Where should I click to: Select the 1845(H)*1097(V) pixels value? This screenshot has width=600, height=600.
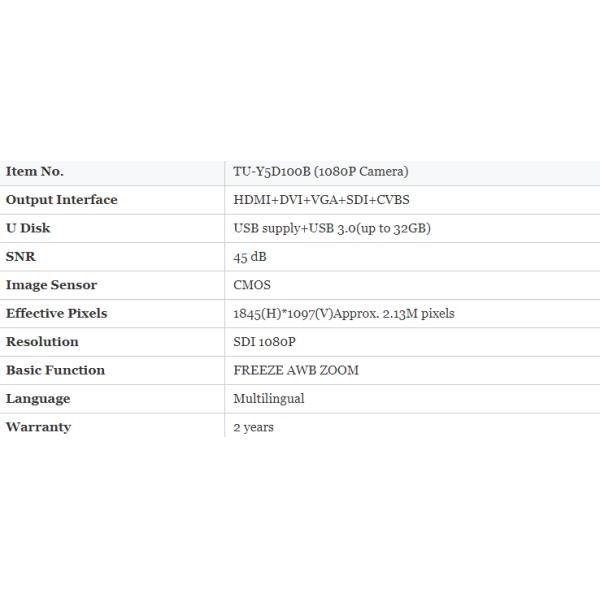coord(344,313)
